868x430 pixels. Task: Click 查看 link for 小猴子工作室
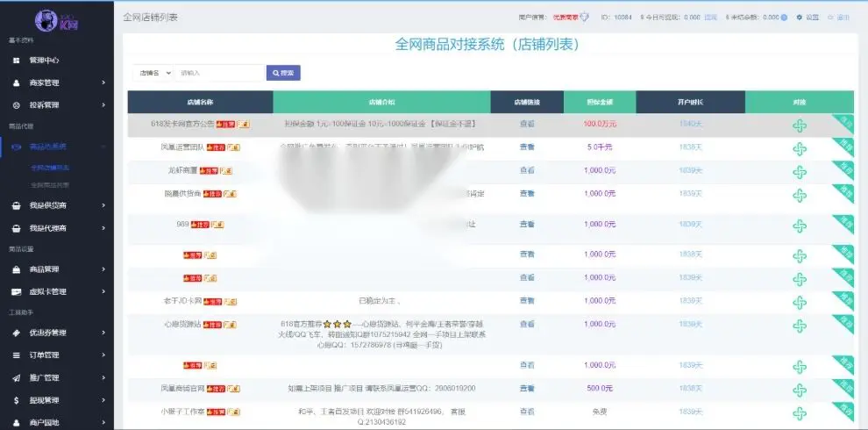(527, 412)
